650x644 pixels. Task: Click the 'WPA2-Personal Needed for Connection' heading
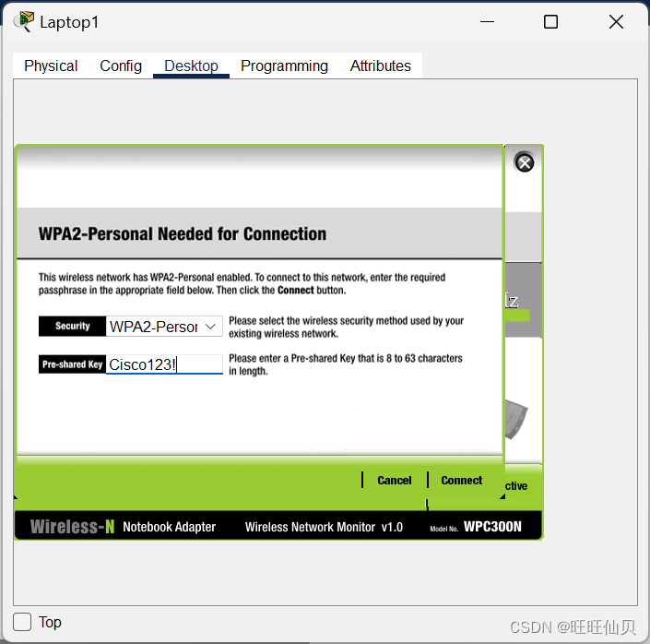183,234
